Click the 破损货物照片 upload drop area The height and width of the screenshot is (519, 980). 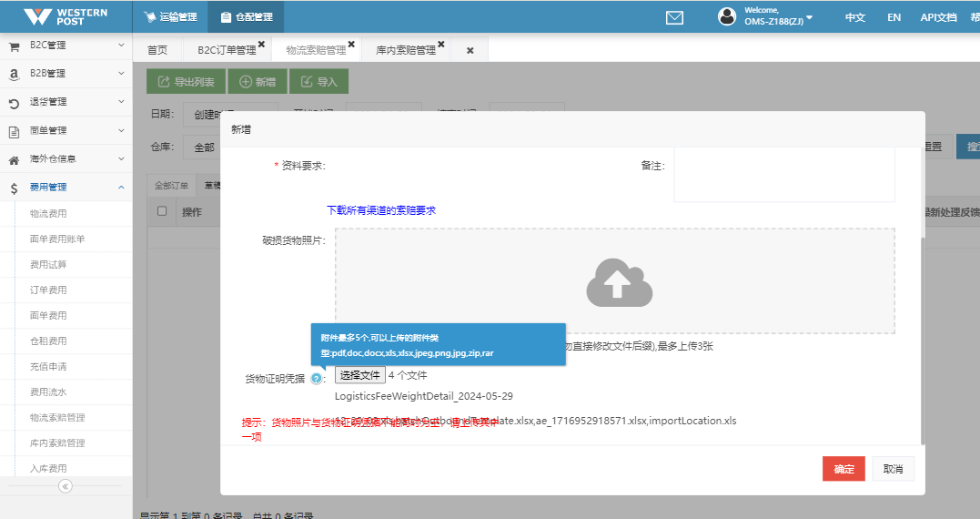pyautogui.click(x=615, y=280)
